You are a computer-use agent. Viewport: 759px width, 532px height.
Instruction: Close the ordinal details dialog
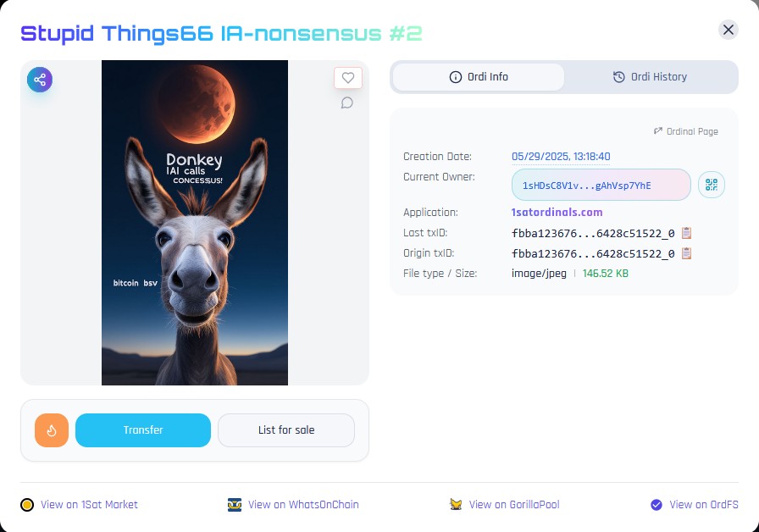728,30
